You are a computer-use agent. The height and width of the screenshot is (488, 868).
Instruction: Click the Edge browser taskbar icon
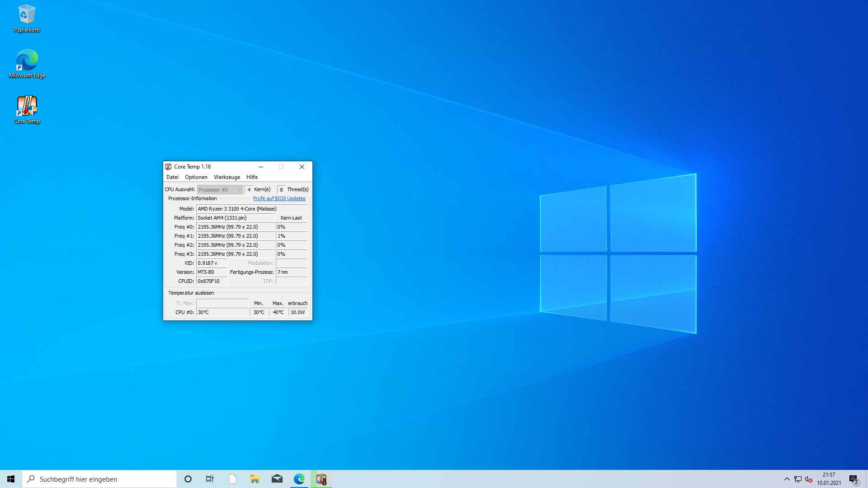pos(299,479)
